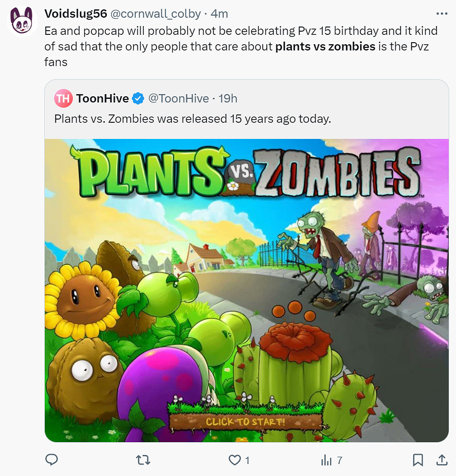
Task: Click the ToonHive display name
Action: point(102,98)
